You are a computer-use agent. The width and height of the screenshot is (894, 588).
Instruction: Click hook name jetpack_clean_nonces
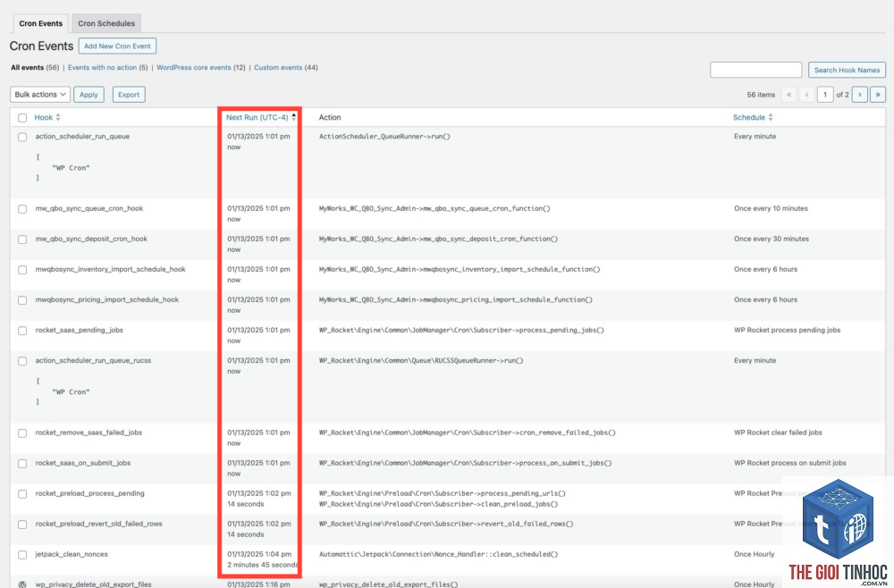72,554
